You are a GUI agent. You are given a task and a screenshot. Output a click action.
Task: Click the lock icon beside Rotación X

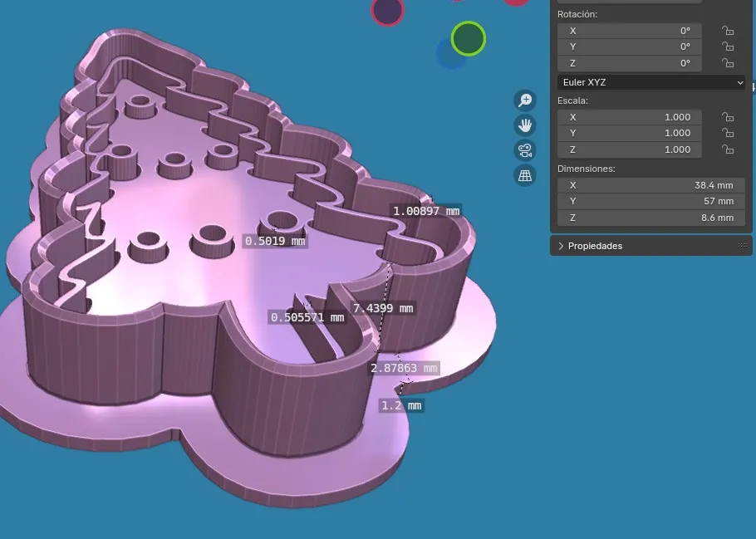point(727,31)
